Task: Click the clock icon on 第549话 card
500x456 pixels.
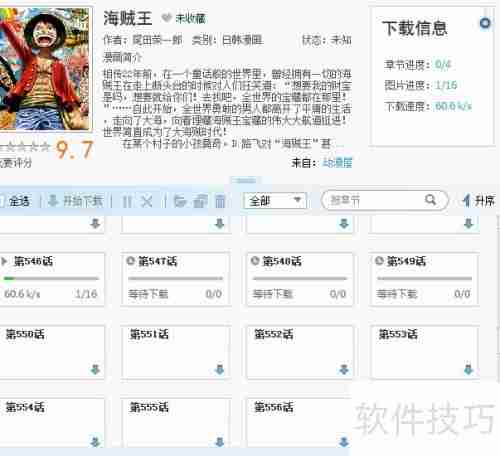Action: [x=379, y=261]
